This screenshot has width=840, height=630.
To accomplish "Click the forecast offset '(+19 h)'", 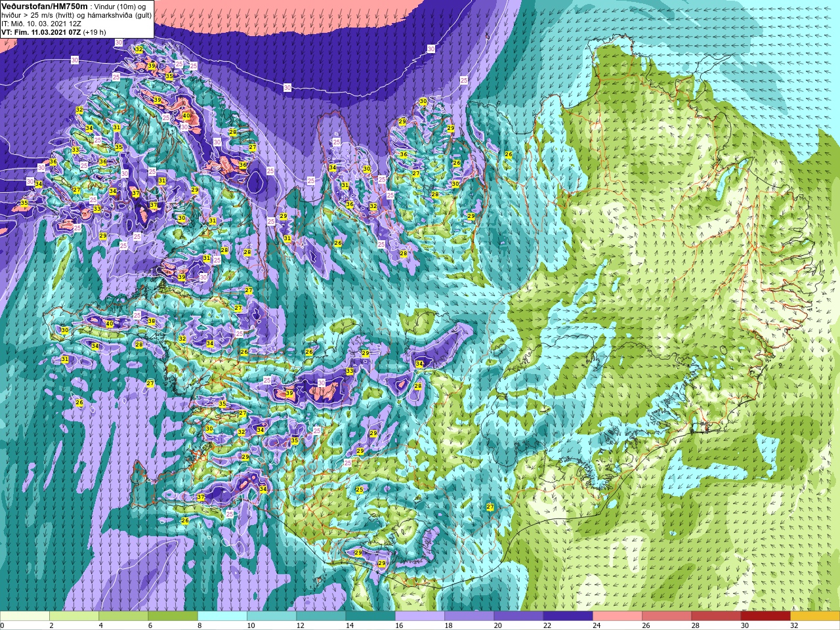I will click(94, 32).
